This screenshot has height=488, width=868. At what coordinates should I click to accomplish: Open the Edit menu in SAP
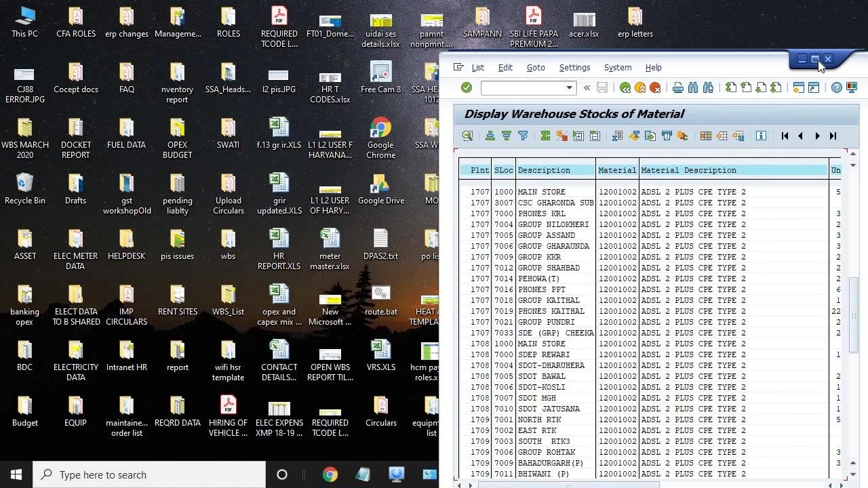click(x=505, y=68)
